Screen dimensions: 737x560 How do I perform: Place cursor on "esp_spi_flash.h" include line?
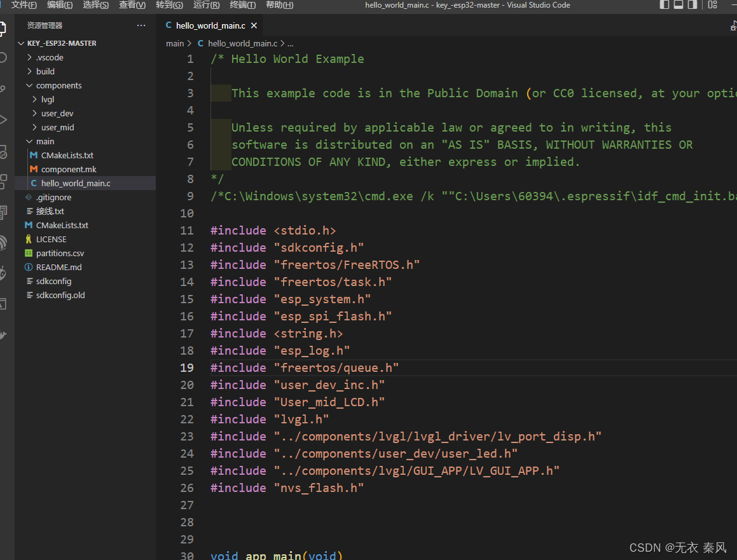(301, 316)
